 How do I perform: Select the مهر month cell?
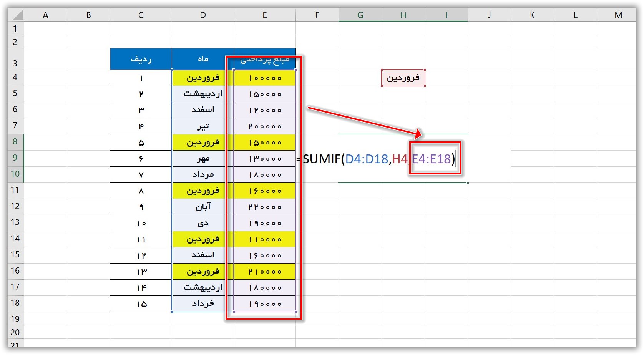203,158
